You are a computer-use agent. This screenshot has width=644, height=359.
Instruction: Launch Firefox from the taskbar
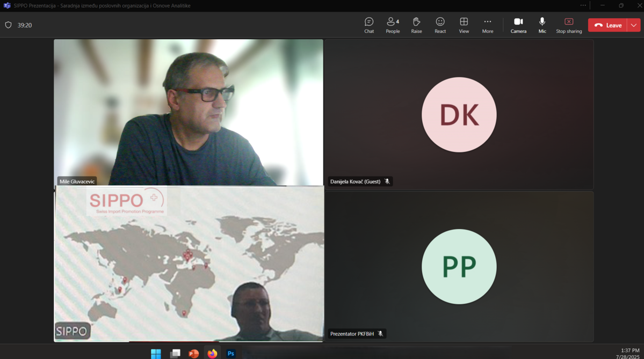212,353
